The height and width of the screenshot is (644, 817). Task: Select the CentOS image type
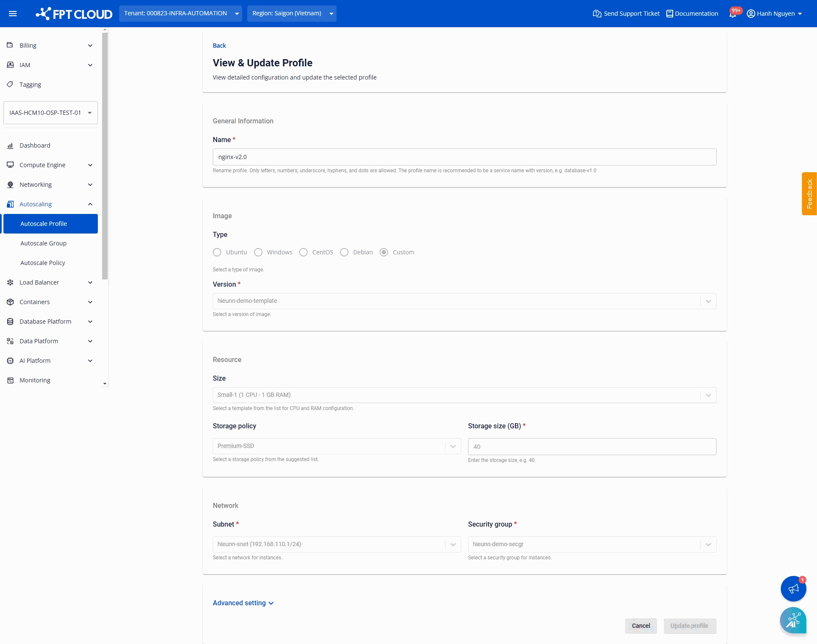pyautogui.click(x=303, y=252)
